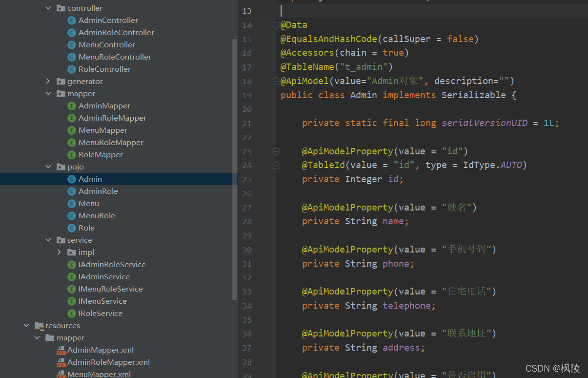The height and width of the screenshot is (378, 588).
Task: Click the telephone field on line 34
Action: tap(406, 306)
